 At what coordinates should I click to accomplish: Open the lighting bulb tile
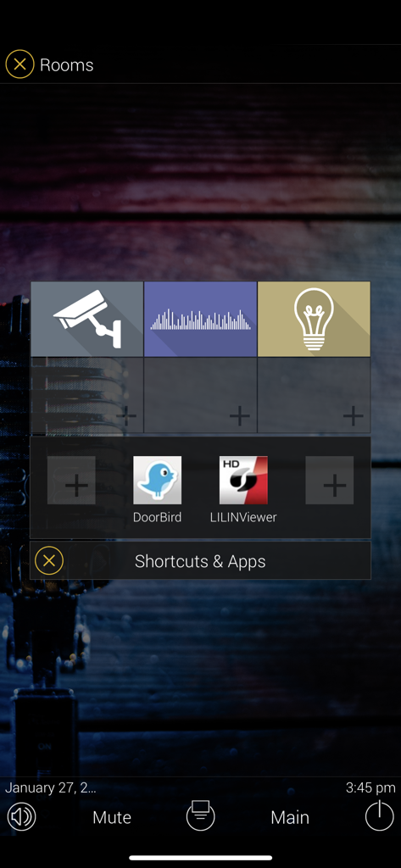click(314, 319)
